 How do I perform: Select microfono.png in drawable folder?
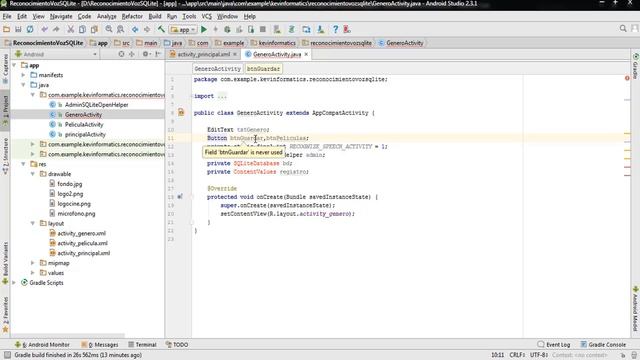click(x=76, y=213)
